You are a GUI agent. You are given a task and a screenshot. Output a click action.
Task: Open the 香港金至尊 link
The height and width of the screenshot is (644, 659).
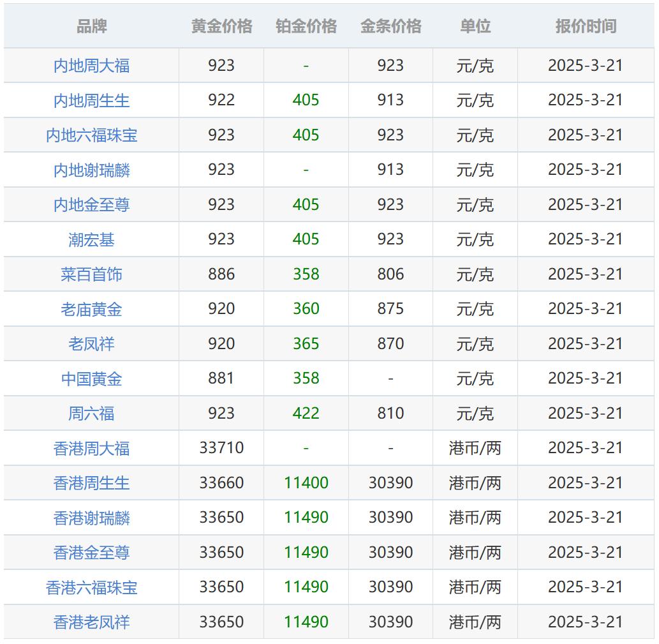point(91,553)
